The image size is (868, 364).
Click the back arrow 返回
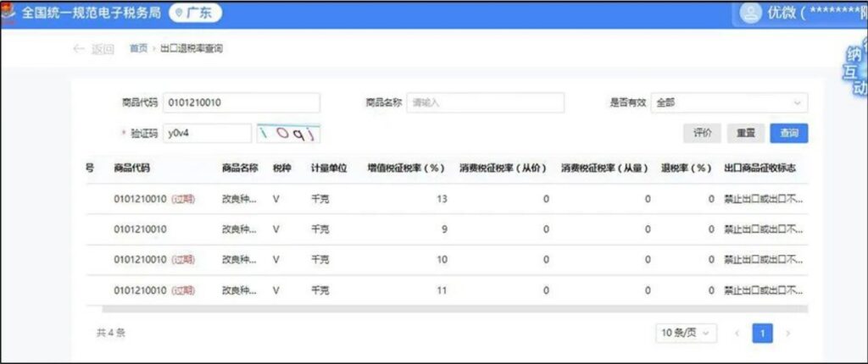92,49
